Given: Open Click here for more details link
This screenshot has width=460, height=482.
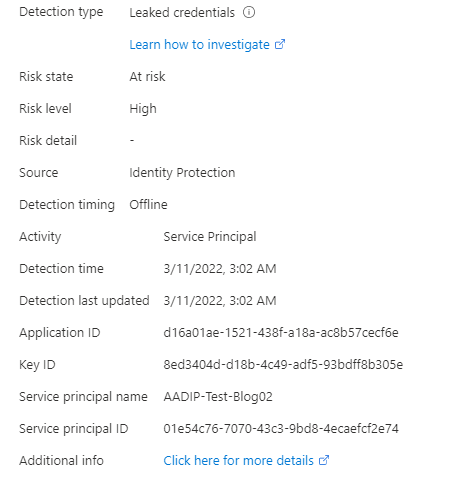Looking at the screenshot, I should click(x=238, y=461).
